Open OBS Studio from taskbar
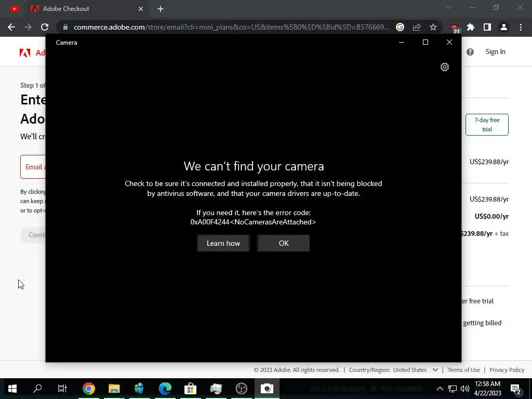The image size is (532, 399). click(x=241, y=389)
